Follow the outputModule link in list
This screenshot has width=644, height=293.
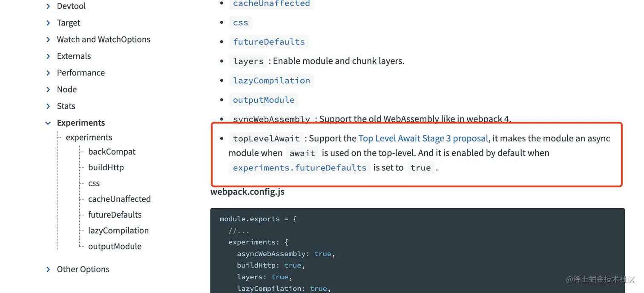click(x=264, y=100)
